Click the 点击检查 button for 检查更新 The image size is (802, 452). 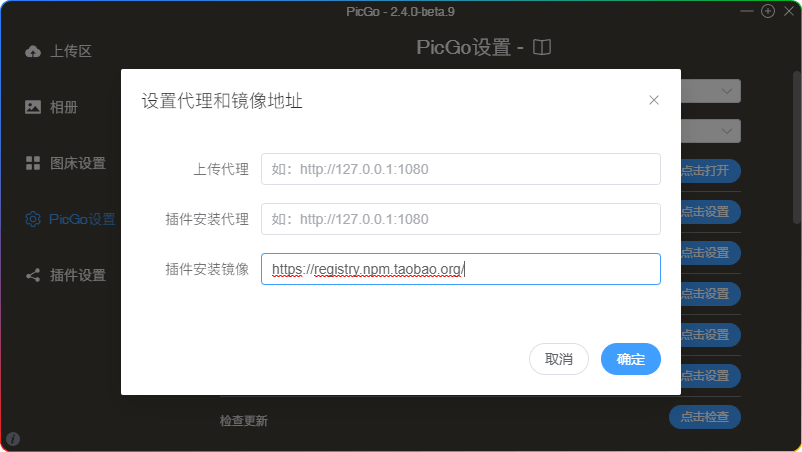pyautogui.click(x=705, y=416)
